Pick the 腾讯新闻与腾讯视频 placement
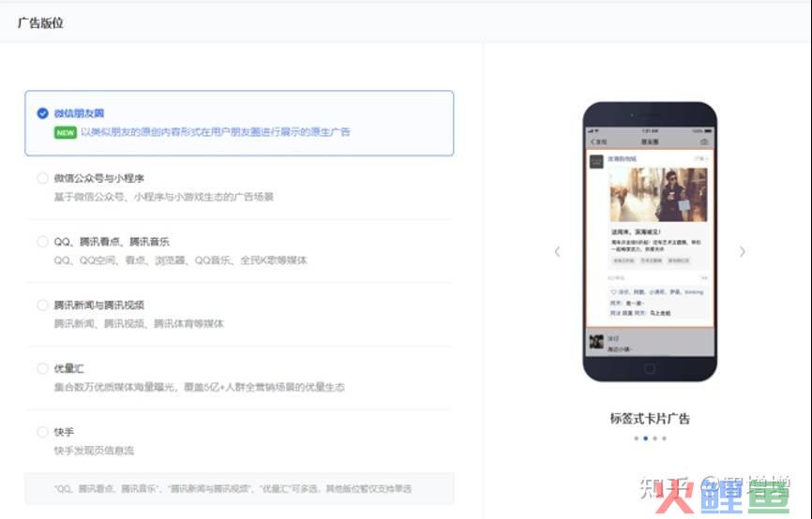The height and width of the screenshot is (519, 812). (42, 304)
